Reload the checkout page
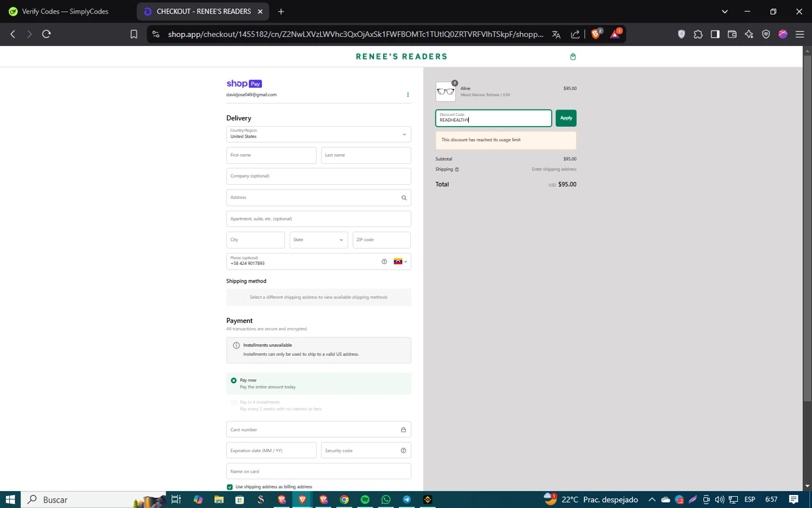The width and height of the screenshot is (812, 508). coord(47,34)
